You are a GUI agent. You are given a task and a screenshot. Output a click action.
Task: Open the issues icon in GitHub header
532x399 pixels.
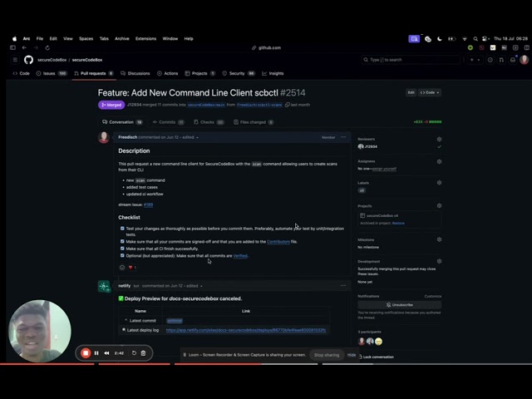coord(490,60)
